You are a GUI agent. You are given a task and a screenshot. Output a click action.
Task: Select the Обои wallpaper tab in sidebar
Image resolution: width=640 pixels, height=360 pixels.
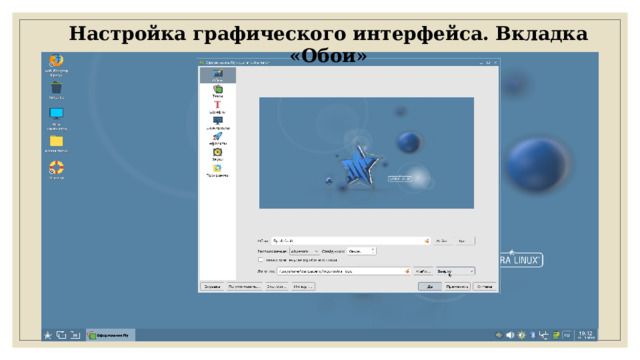(x=218, y=75)
